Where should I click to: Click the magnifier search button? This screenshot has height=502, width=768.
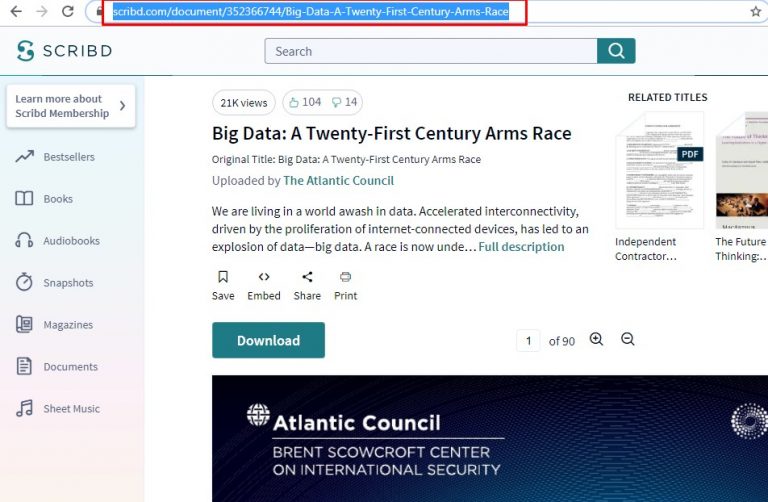coord(616,51)
